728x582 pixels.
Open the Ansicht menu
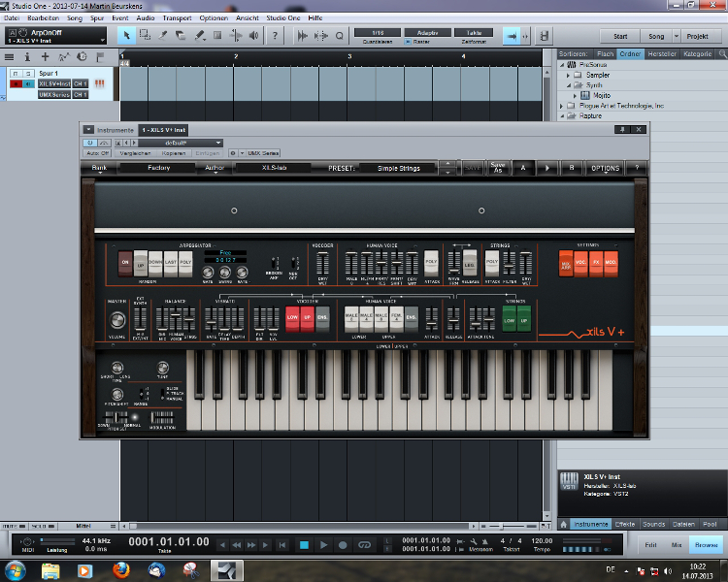coord(247,18)
